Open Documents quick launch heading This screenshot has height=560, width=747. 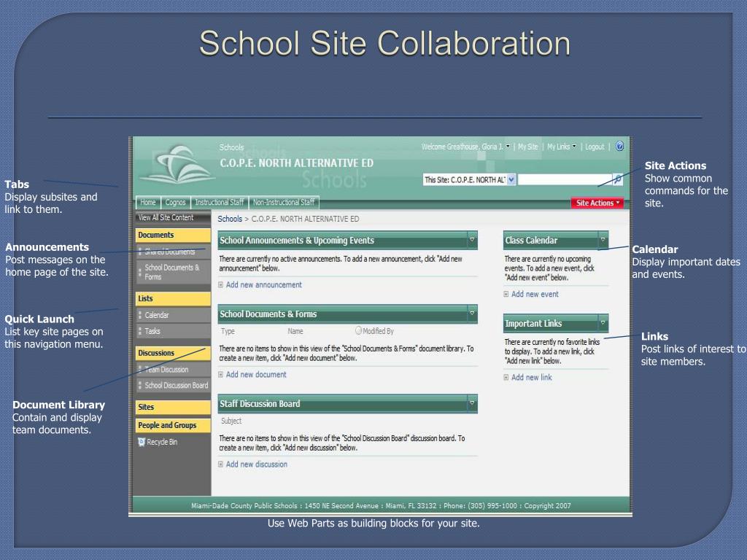click(173, 235)
